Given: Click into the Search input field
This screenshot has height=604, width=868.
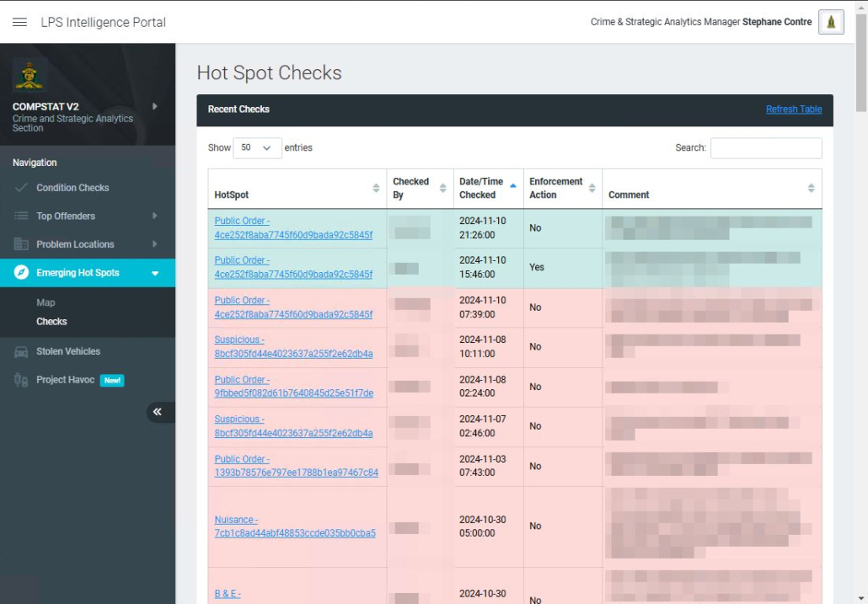Looking at the screenshot, I should (765, 148).
